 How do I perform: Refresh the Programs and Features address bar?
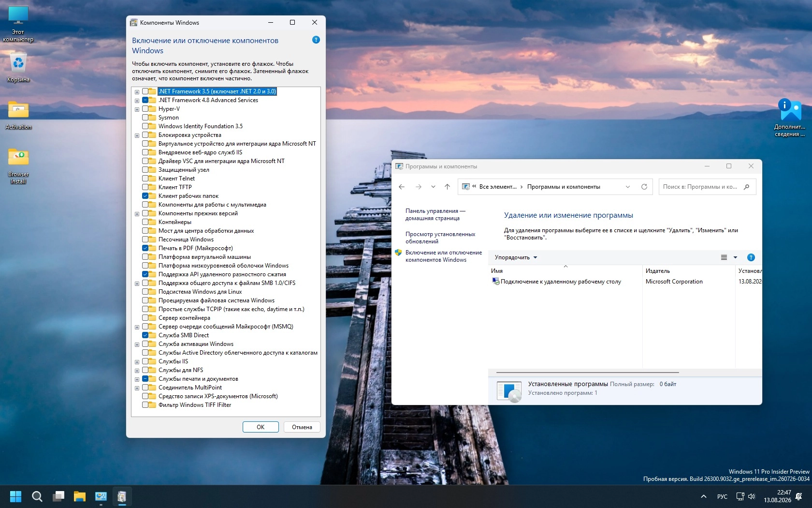(x=644, y=187)
